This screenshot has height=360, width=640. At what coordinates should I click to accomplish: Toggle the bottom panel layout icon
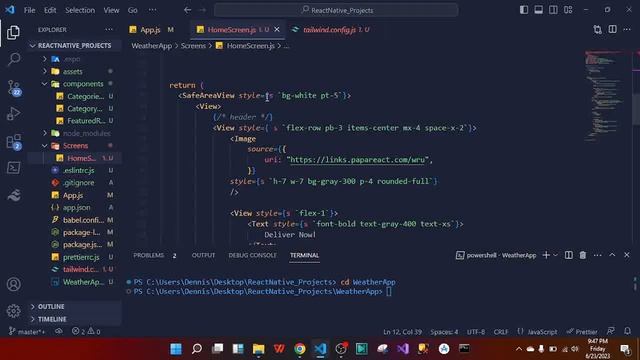coord(538,10)
